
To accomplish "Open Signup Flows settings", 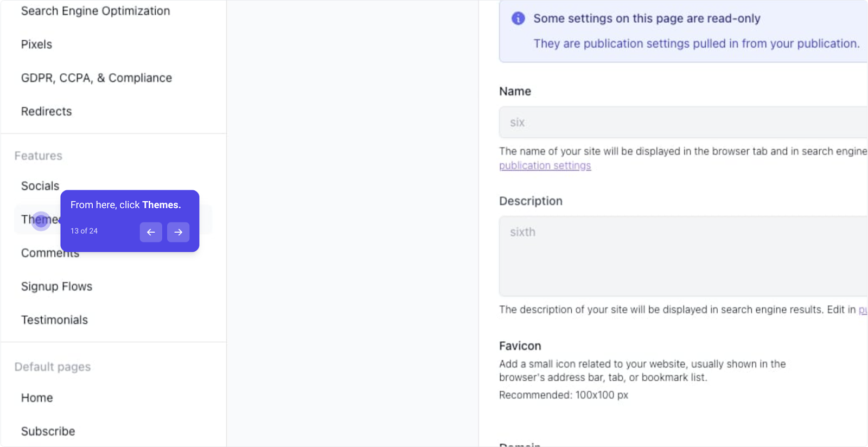I will pyautogui.click(x=56, y=286).
